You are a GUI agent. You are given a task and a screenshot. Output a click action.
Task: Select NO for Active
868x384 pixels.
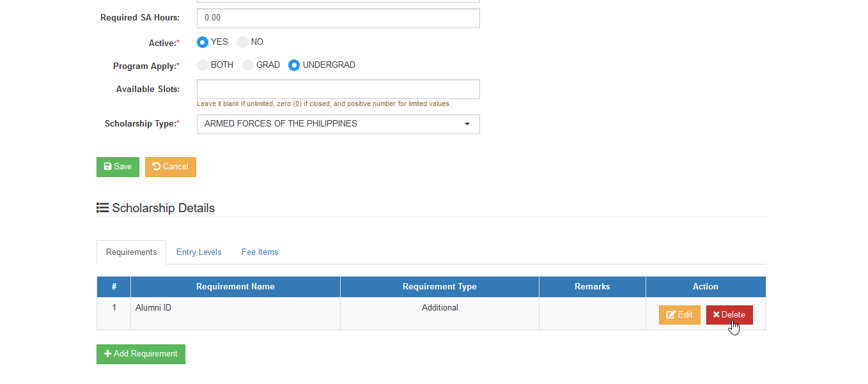pyautogui.click(x=243, y=42)
